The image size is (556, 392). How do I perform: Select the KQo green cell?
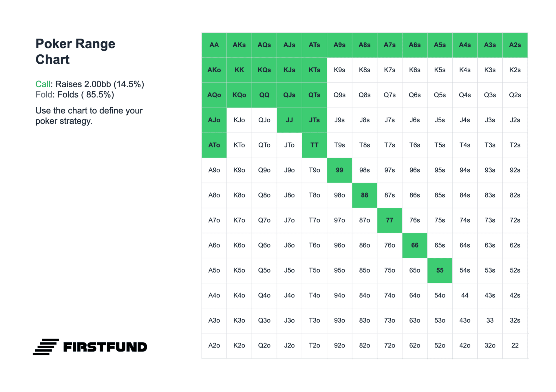[239, 95]
